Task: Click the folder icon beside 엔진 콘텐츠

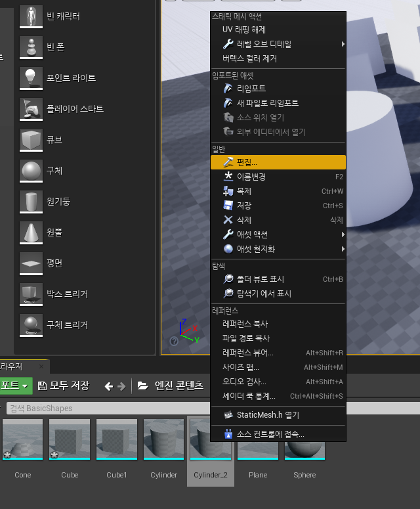Action: 142,386
